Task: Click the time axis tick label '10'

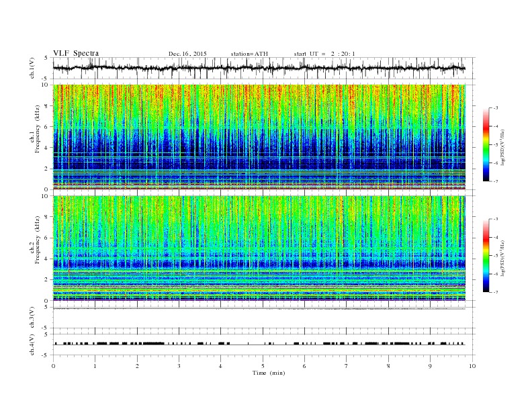Action: point(472,366)
